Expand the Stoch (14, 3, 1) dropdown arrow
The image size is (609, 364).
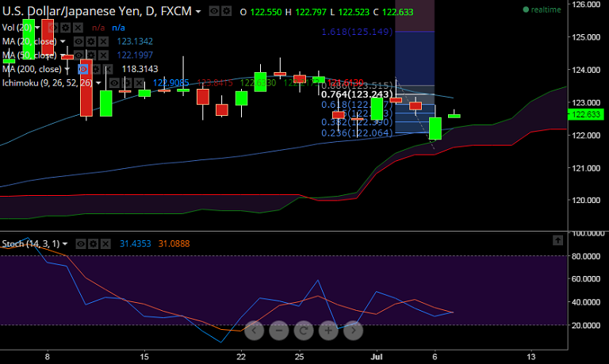click(x=65, y=244)
